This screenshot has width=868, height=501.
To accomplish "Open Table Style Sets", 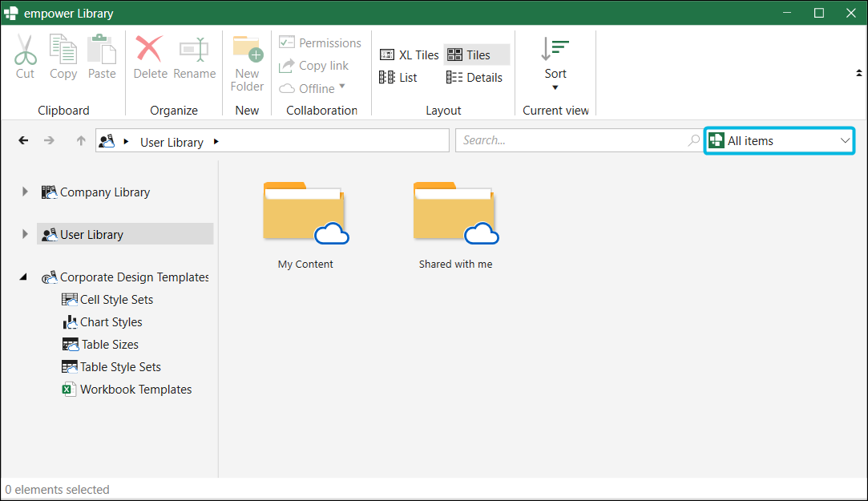I will 111,367.
